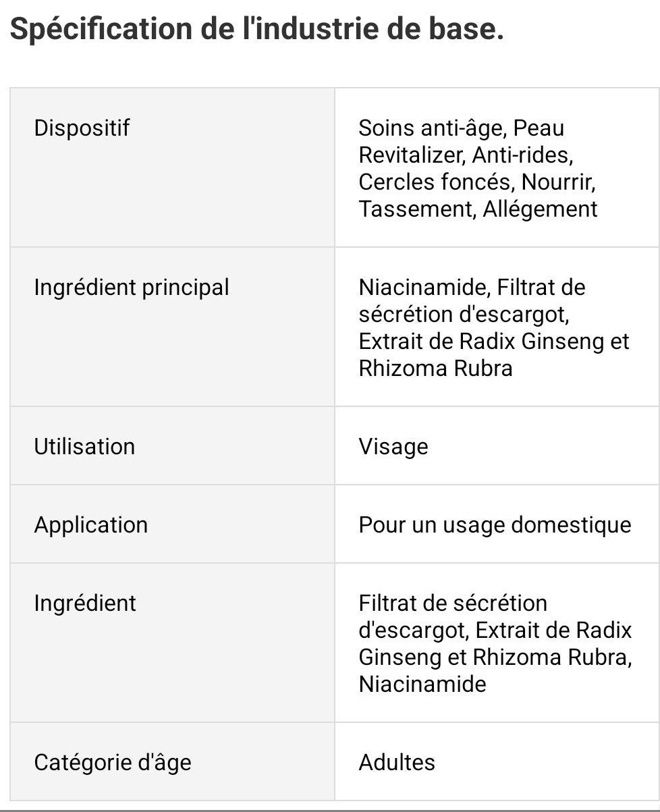This screenshot has width=660, height=812.
Task: Select the "Anti-rides" text
Action: (521, 155)
